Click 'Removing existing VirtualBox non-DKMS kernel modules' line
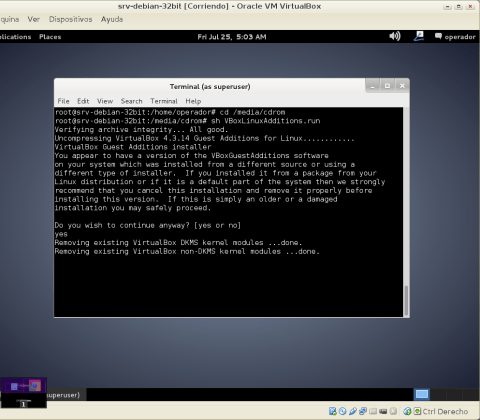The width and height of the screenshot is (480, 420). (x=187, y=251)
